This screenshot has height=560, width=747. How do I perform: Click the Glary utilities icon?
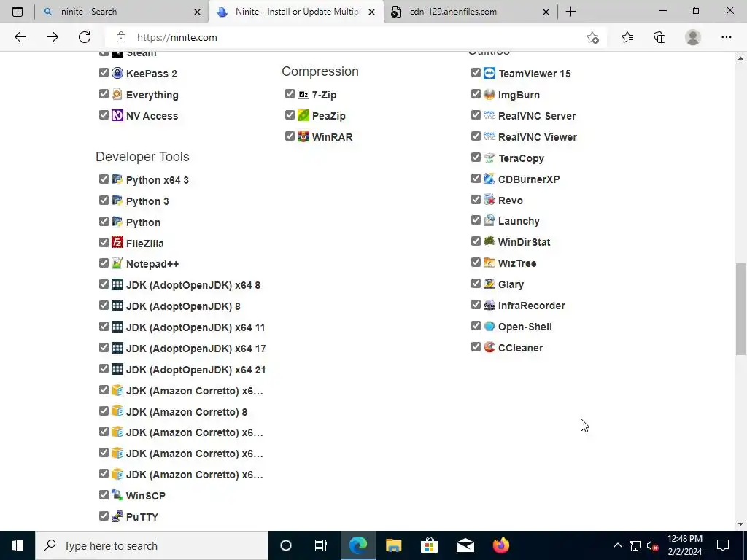pyautogui.click(x=489, y=284)
